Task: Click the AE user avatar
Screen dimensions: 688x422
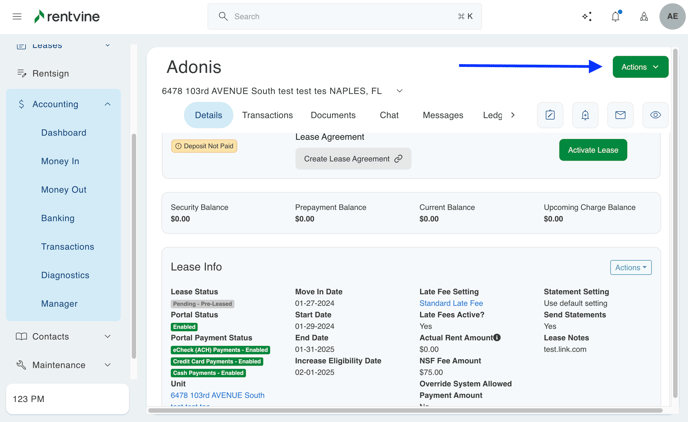Action: pos(672,16)
